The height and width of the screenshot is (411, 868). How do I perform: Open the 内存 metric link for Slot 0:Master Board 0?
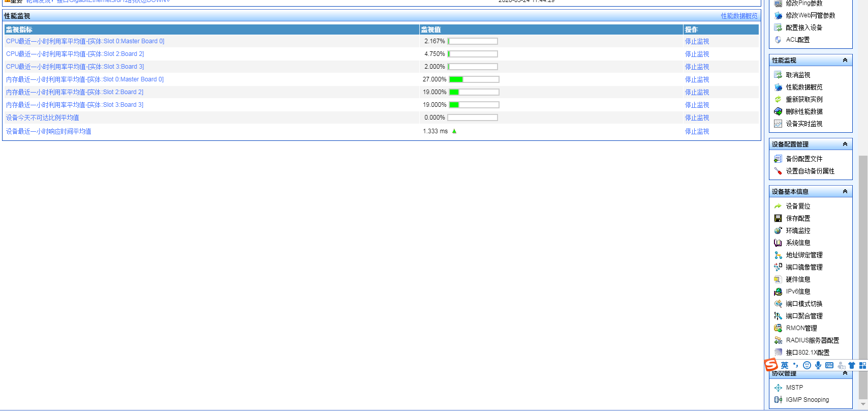(x=85, y=79)
